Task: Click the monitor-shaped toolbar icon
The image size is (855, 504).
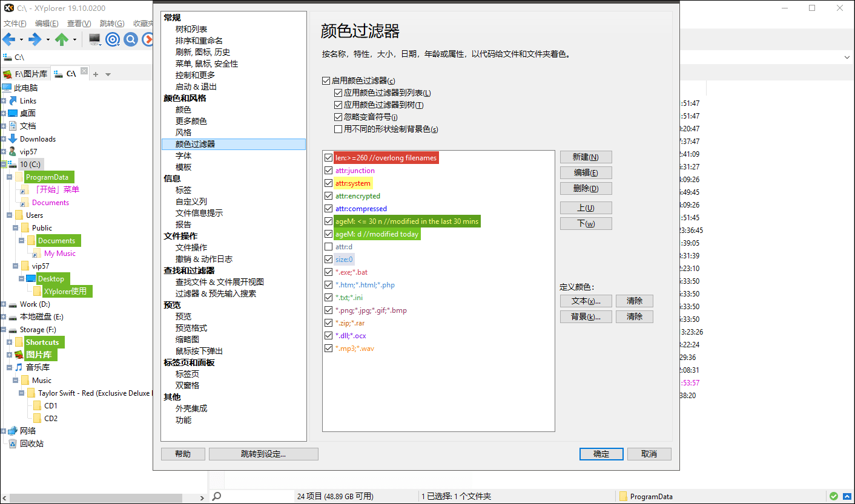Action: click(94, 39)
